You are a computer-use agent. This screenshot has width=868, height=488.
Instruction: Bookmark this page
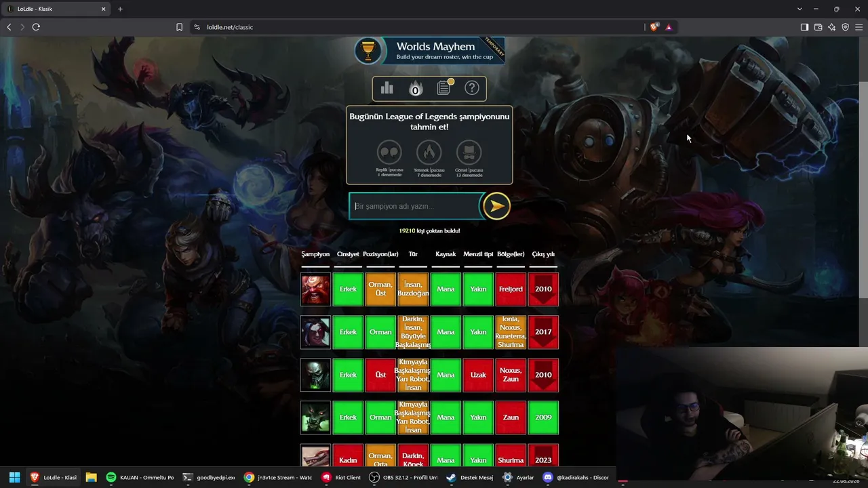click(179, 27)
